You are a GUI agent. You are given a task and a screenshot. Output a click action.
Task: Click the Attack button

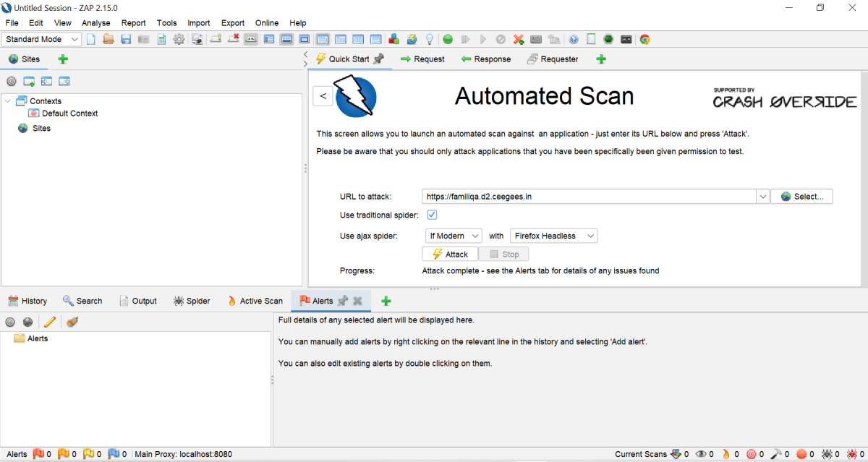pyautogui.click(x=450, y=254)
